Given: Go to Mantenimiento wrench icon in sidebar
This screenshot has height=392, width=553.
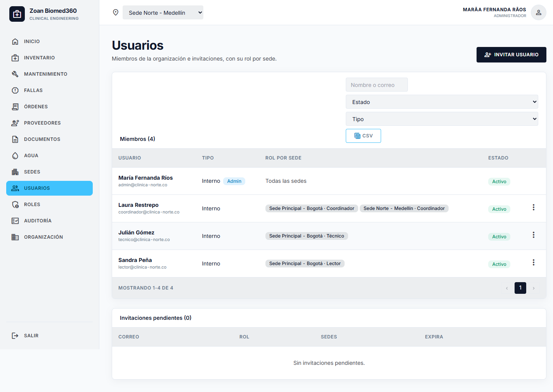Looking at the screenshot, I should 15,74.
